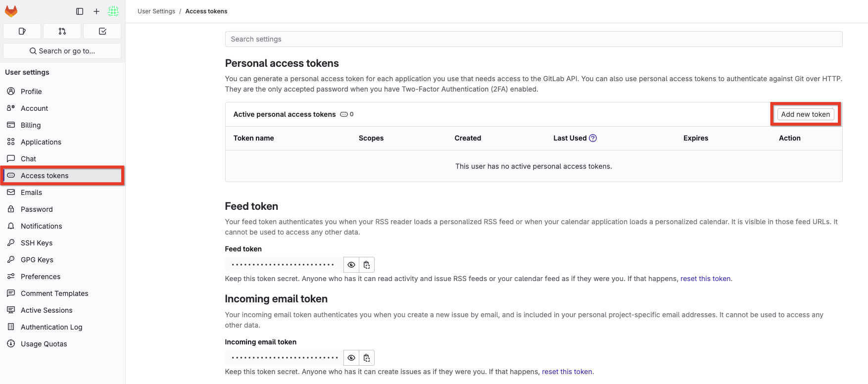This screenshot has height=384, width=868.
Task: Open the user avatar menu
Action: click(113, 11)
